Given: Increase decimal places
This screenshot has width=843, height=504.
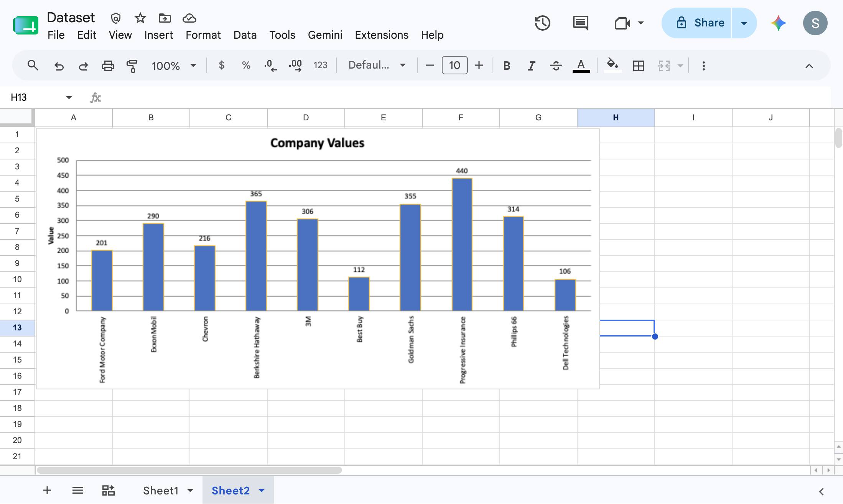Looking at the screenshot, I should 295,66.
